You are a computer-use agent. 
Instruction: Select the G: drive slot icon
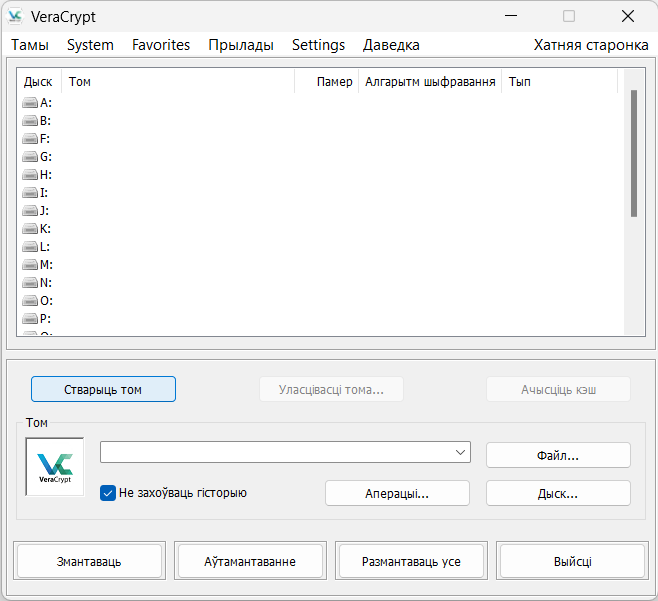point(30,157)
